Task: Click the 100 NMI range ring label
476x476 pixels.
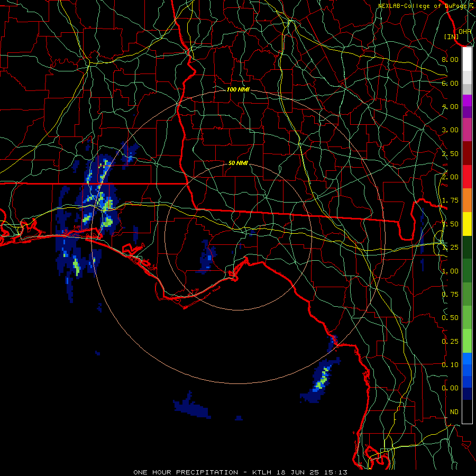Action: (x=238, y=89)
